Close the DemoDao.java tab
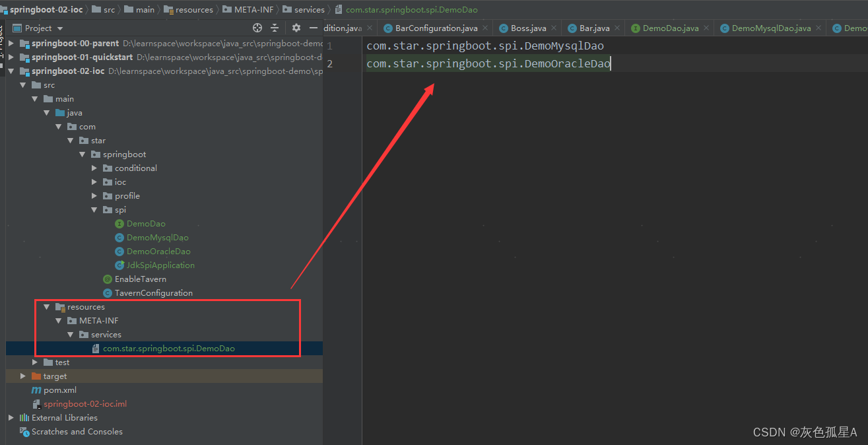This screenshot has height=445, width=868. 707,28
